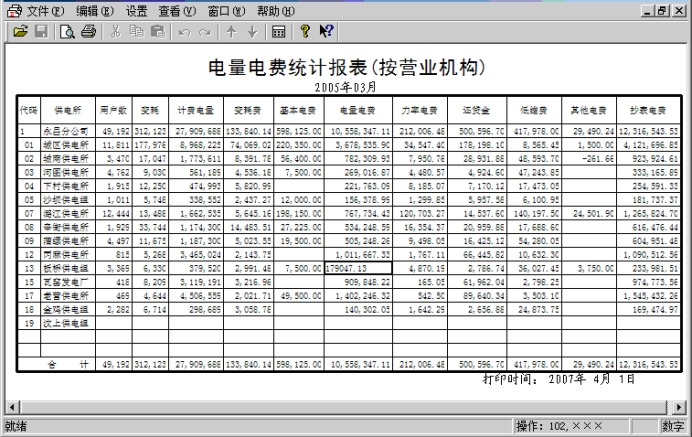The width and height of the screenshot is (692, 437).
Task: Click the Copy icon in the toolbar
Action: [136, 32]
